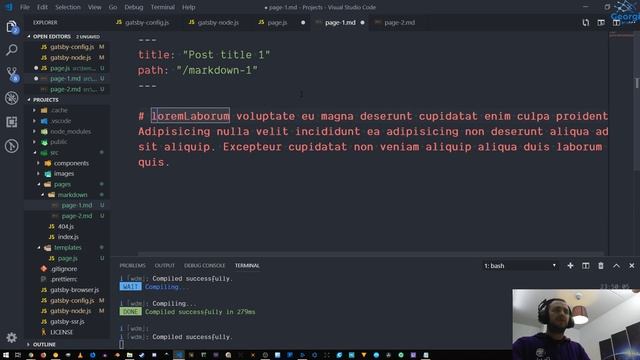Collapse the src folder
The image size is (640, 360).
(x=54, y=153)
